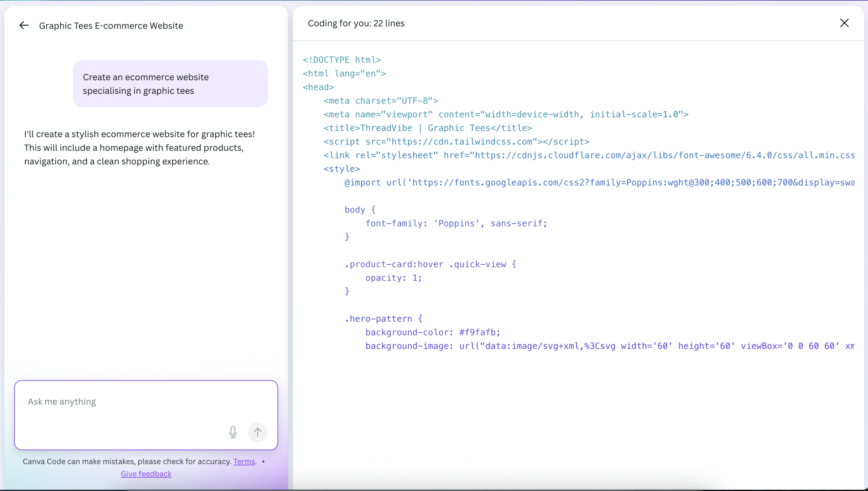Click the ThreadVibe title tag line
The height and width of the screenshot is (491, 868).
[x=428, y=128]
